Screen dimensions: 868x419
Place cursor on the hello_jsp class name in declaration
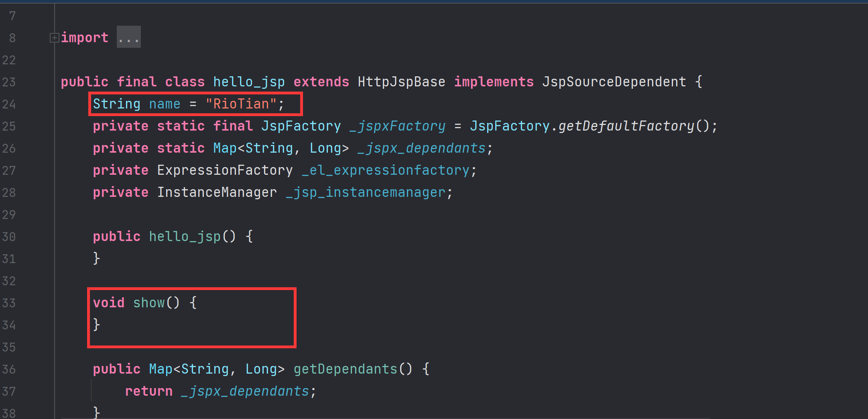[x=249, y=82]
